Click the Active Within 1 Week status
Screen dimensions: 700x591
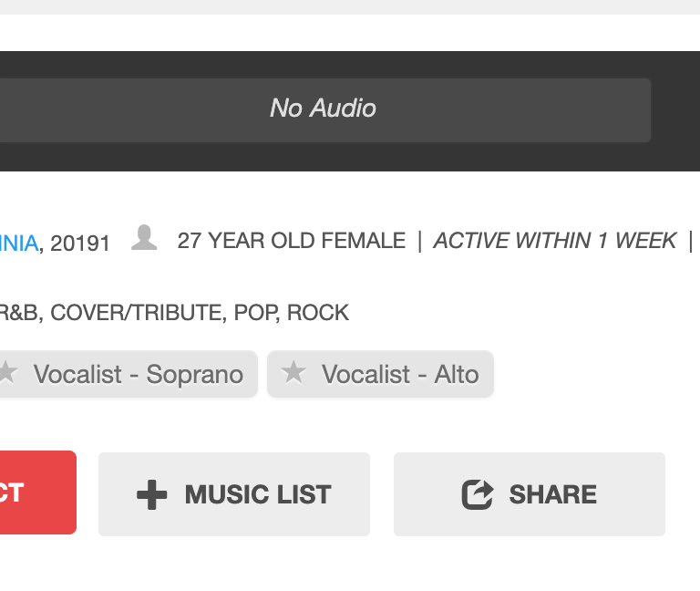tap(554, 241)
